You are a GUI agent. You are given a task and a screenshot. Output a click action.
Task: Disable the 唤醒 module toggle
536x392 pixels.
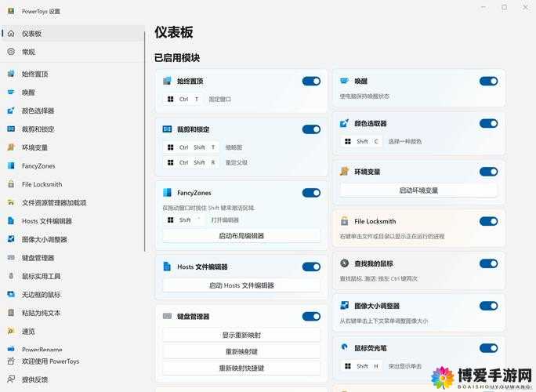[x=488, y=81]
